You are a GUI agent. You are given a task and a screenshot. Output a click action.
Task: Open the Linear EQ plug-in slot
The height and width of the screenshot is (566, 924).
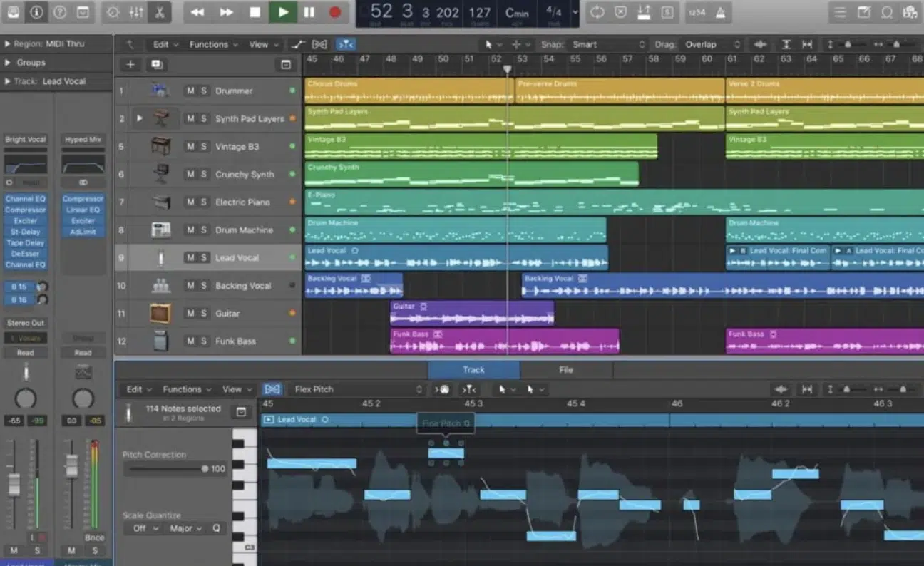pyautogui.click(x=83, y=210)
